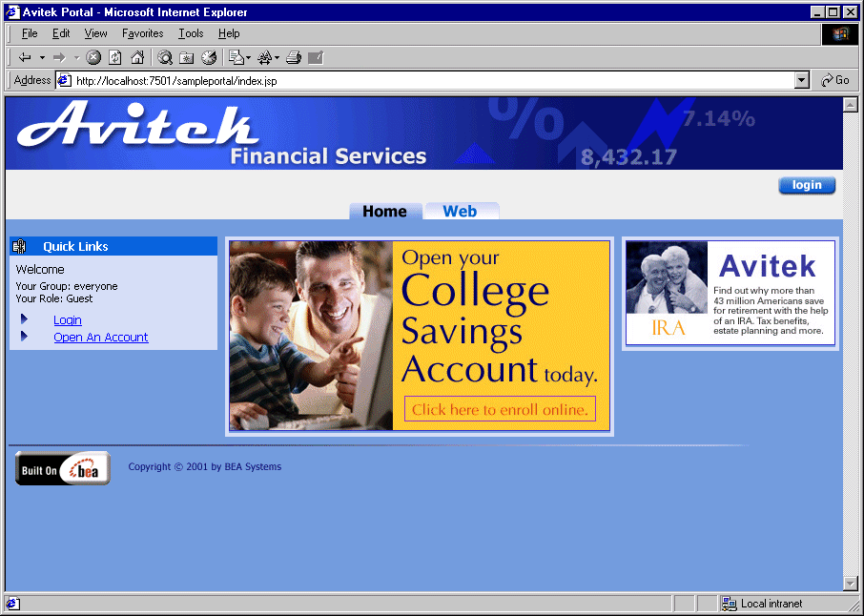Click 'Click here to enroll online.'
Screen dimensions: 864x616
click(500, 409)
